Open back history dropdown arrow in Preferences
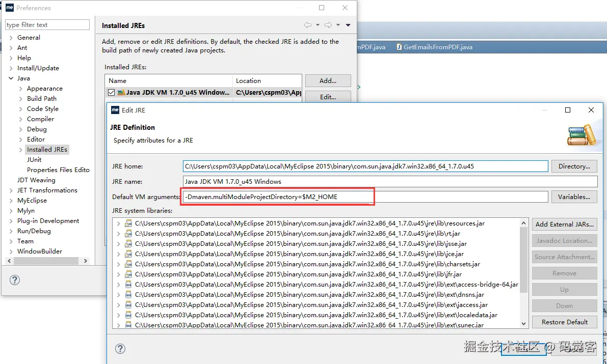Viewport: 607px width, 364px height. (318, 25)
